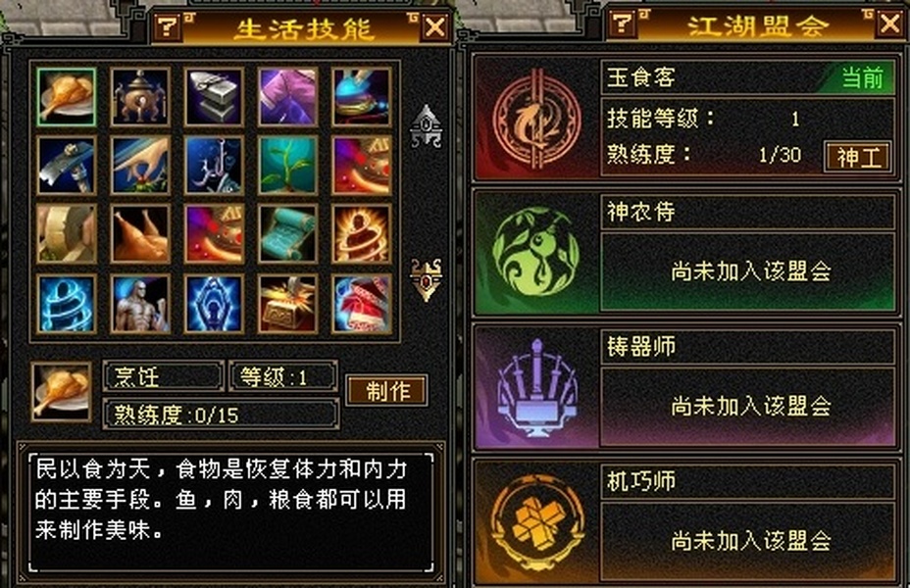Select the fishing hook skill icon

click(x=214, y=166)
